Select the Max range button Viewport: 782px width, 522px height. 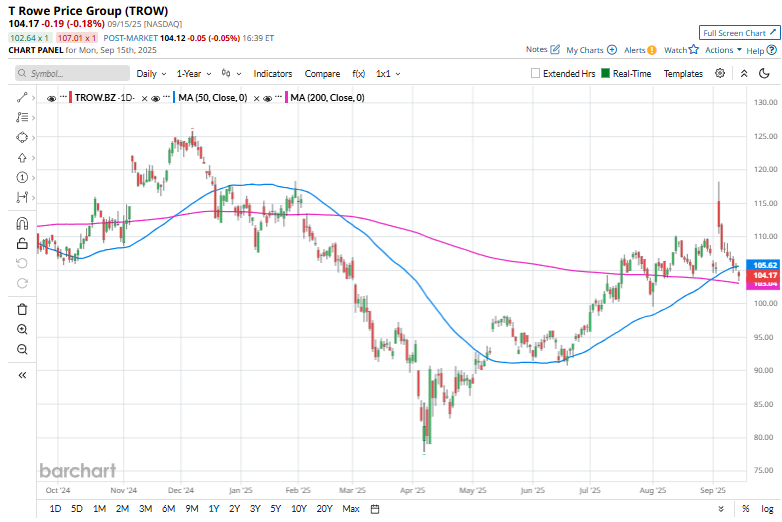pos(351,509)
